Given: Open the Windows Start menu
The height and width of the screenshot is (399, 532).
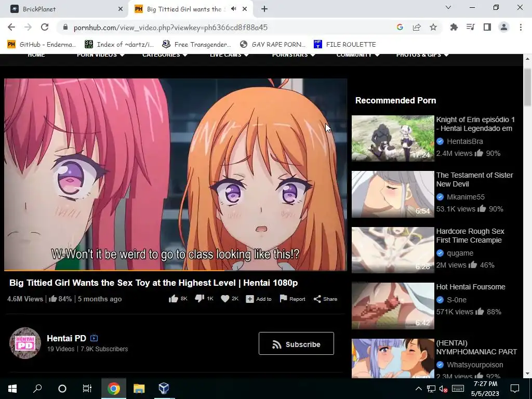Looking at the screenshot, I should (x=12, y=389).
